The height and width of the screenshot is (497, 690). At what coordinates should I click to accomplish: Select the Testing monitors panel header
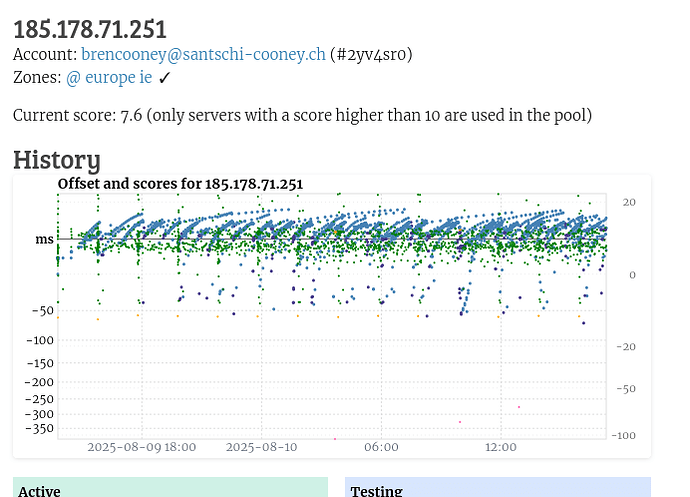pos(498,487)
